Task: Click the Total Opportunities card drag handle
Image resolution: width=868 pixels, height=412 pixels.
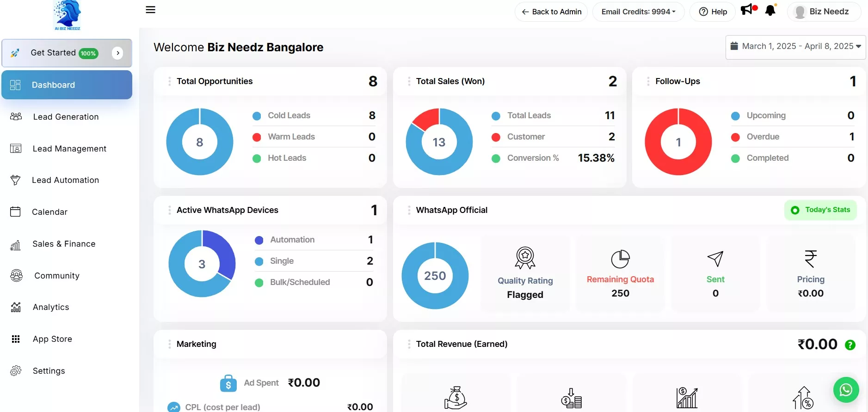Action: point(170,81)
